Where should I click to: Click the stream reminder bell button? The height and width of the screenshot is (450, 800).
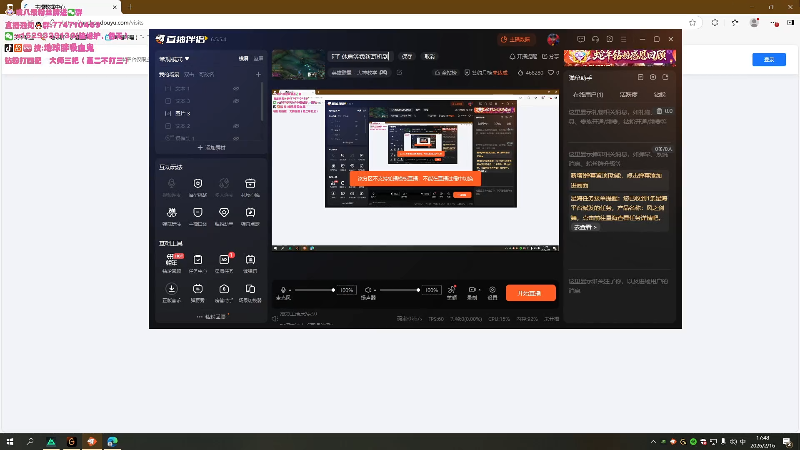[523, 57]
